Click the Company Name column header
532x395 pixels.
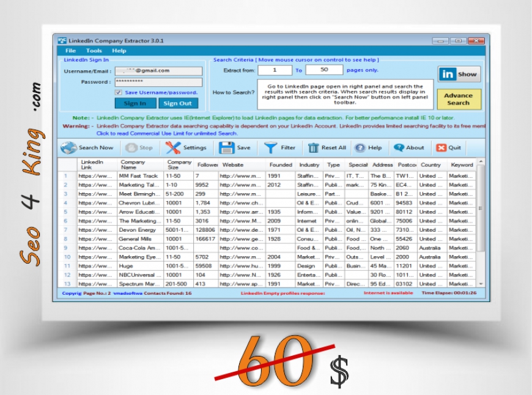coord(140,164)
